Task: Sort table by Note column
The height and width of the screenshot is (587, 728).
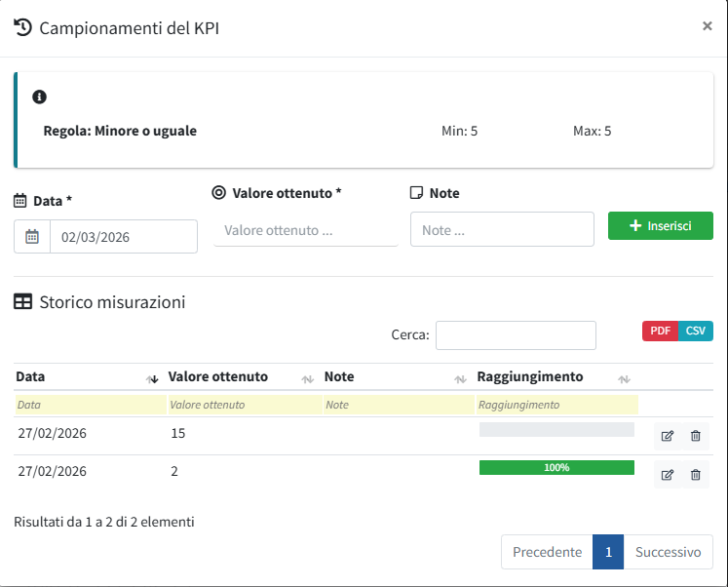Action: click(390, 377)
